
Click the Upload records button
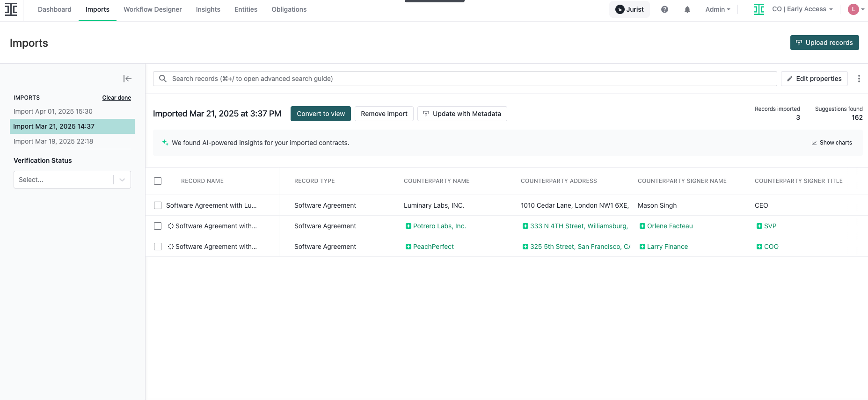(824, 43)
